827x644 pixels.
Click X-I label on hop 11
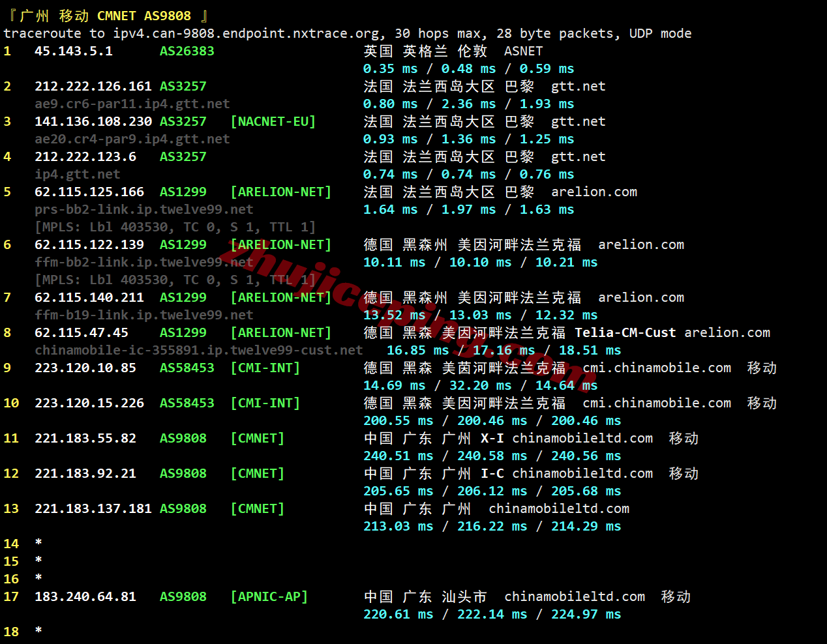(x=492, y=438)
